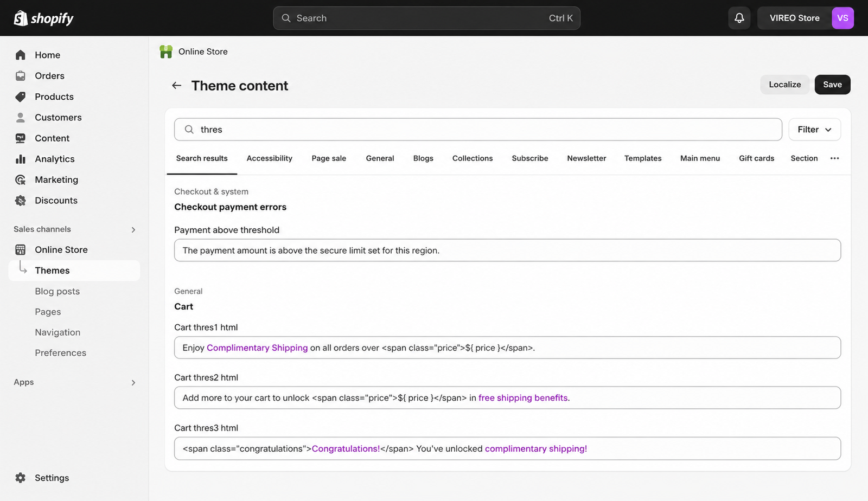
Task: Edit the Payment above threshold field
Action: (x=507, y=251)
